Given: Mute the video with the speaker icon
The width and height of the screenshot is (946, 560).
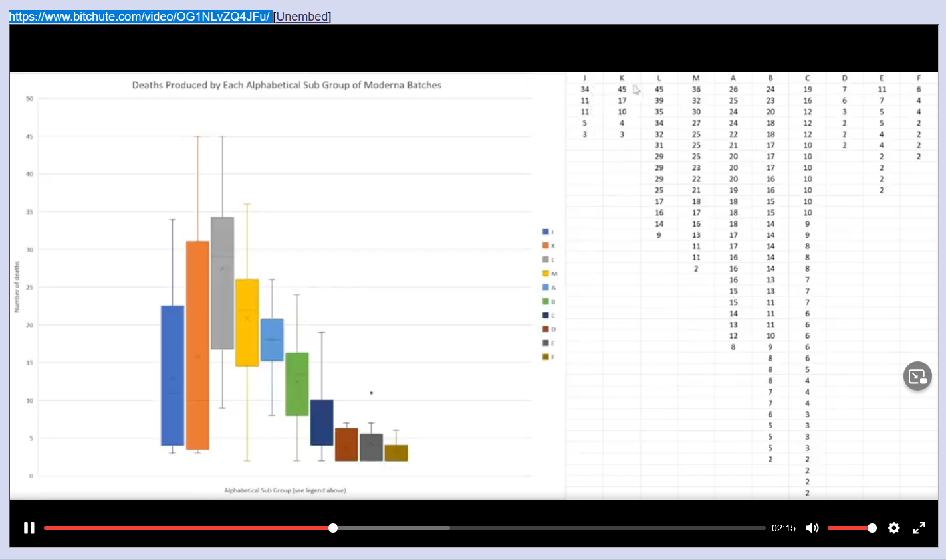Looking at the screenshot, I should pyautogui.click(x=812, y=528).
